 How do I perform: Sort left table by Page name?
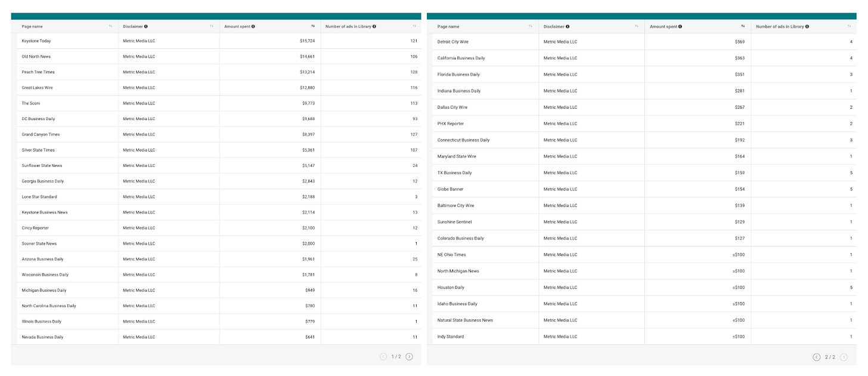click(110, 26)
